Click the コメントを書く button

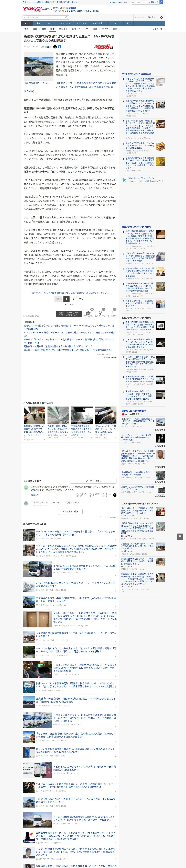tap(93, 481)
